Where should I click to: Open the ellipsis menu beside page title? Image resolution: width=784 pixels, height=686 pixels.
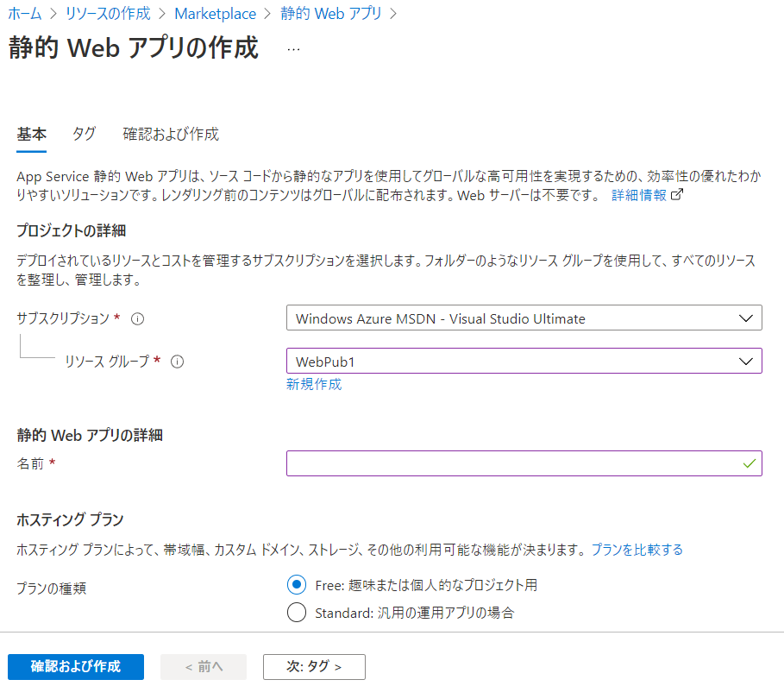tap(293, 49)
